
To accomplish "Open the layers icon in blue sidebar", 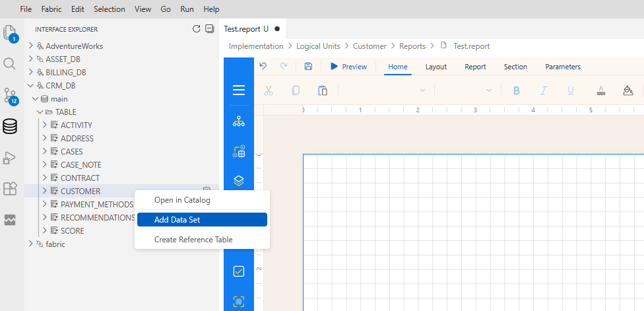I will pos(239,180).
